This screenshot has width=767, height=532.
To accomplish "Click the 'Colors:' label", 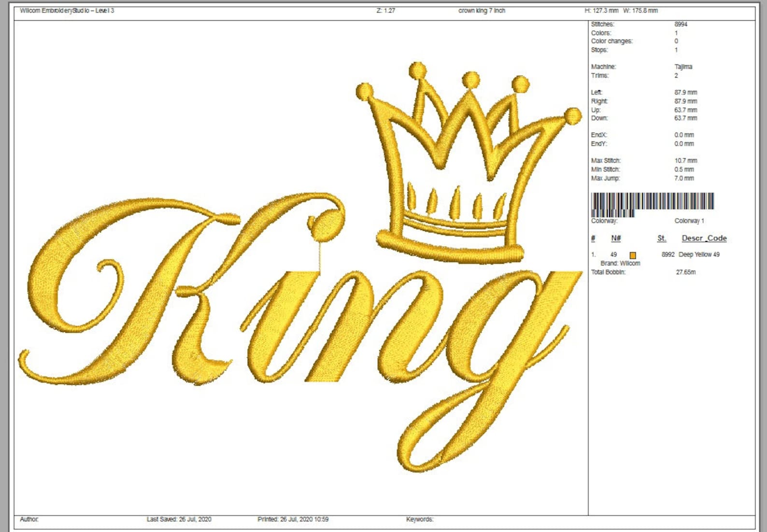I will point(601,33).
